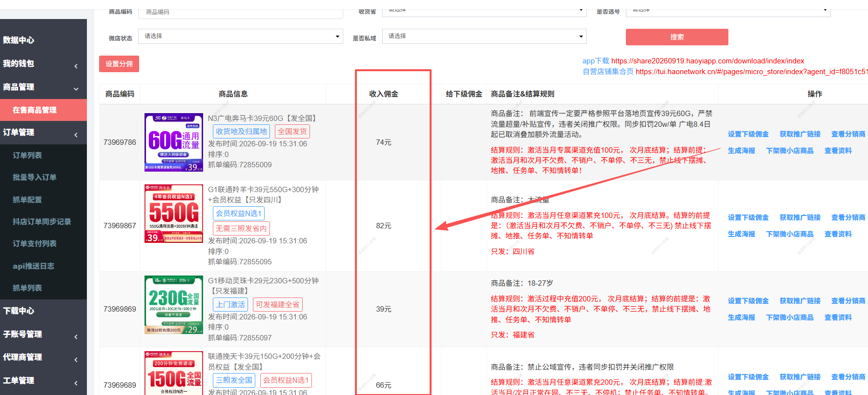Open the 230G 移动灵珠卡 product thumbnail
The image size is (868, 395).
174,305
